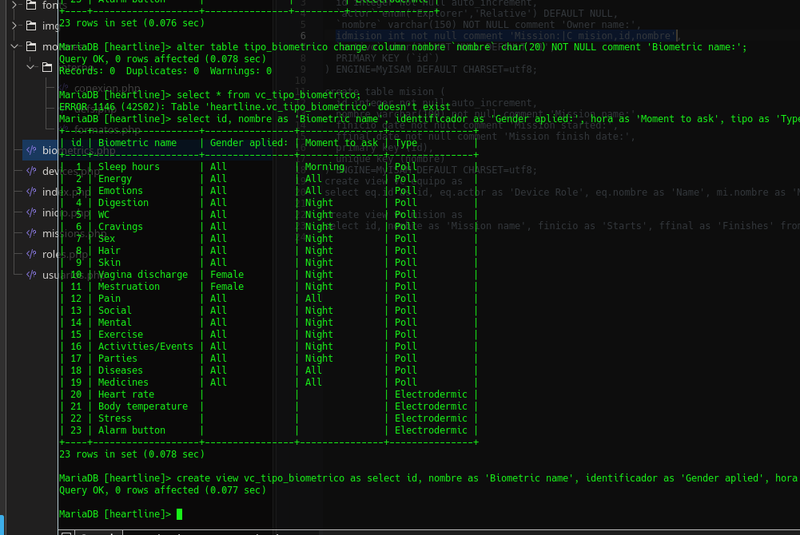Image resolution: width=800 pixels, height=535 pixels.
Task: Click 'Poll' in the Medicines row
Action: tap(406, 383)
